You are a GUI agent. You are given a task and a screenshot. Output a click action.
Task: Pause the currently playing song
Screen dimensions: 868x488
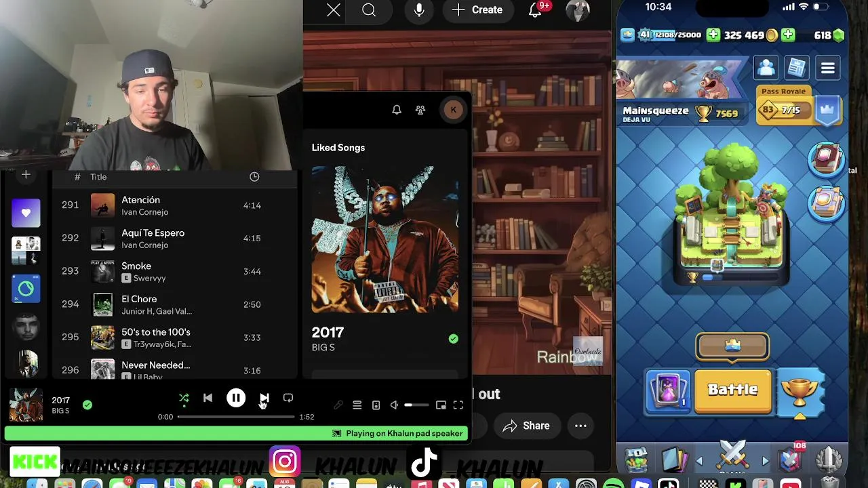tap(236, 399)
